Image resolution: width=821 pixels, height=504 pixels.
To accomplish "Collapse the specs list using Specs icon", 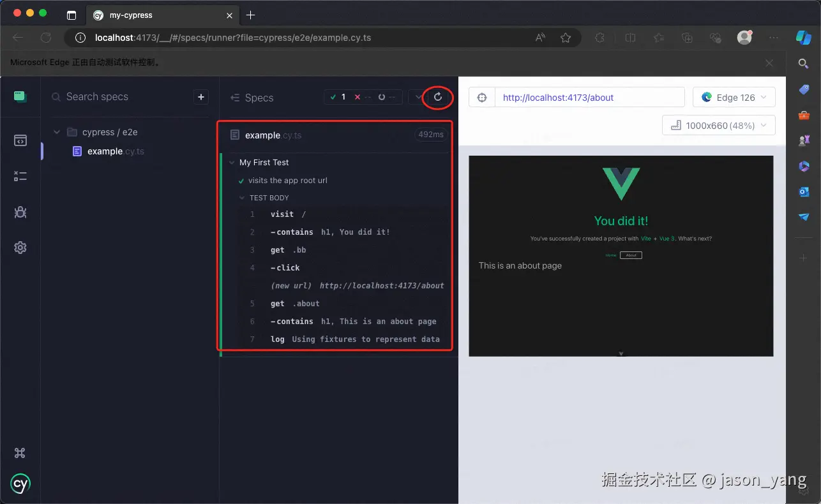I will [x=234, y=98].
